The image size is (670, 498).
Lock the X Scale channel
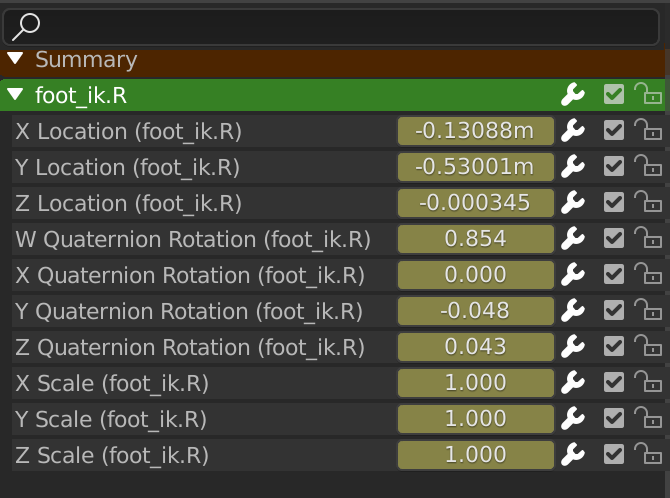[648, 383]
